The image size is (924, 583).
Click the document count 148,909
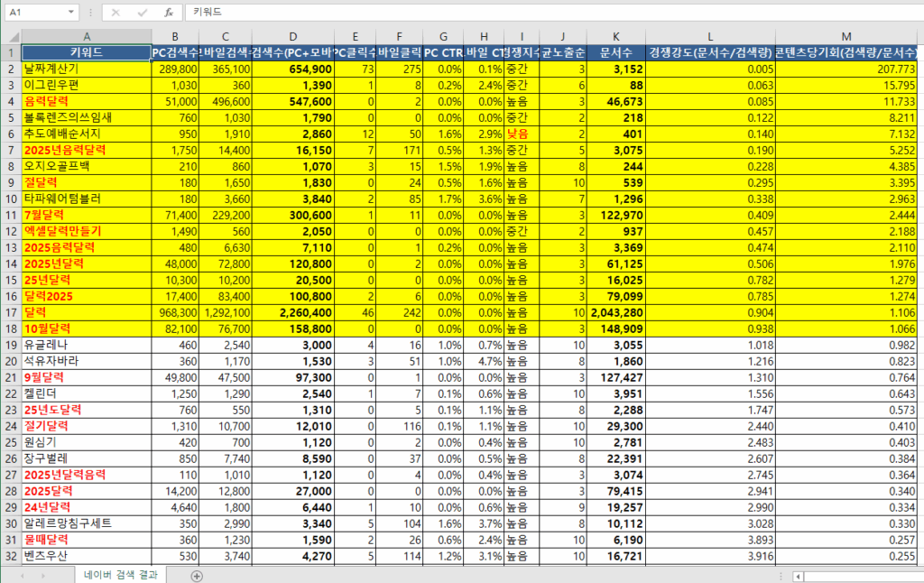(615, 329)
